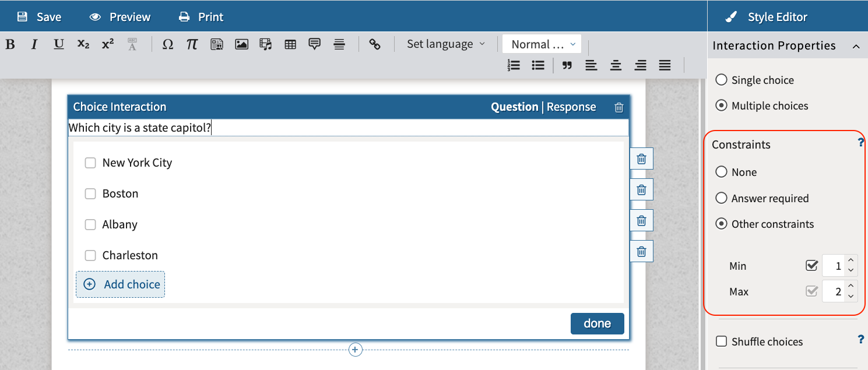
Task: Insert a hyperlink using the link icon
Action: point(375,44)
